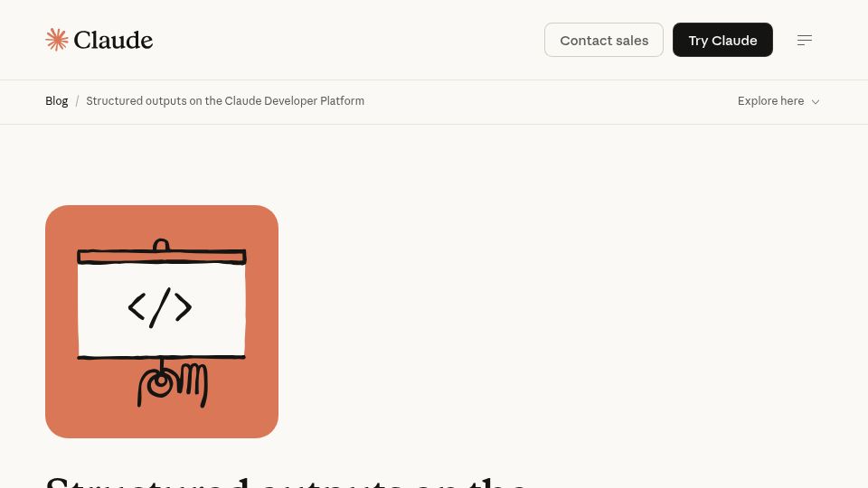Go to the Blog breadcrumb link
This screenshot has width=868, height=488.
[x=56, y=101]
